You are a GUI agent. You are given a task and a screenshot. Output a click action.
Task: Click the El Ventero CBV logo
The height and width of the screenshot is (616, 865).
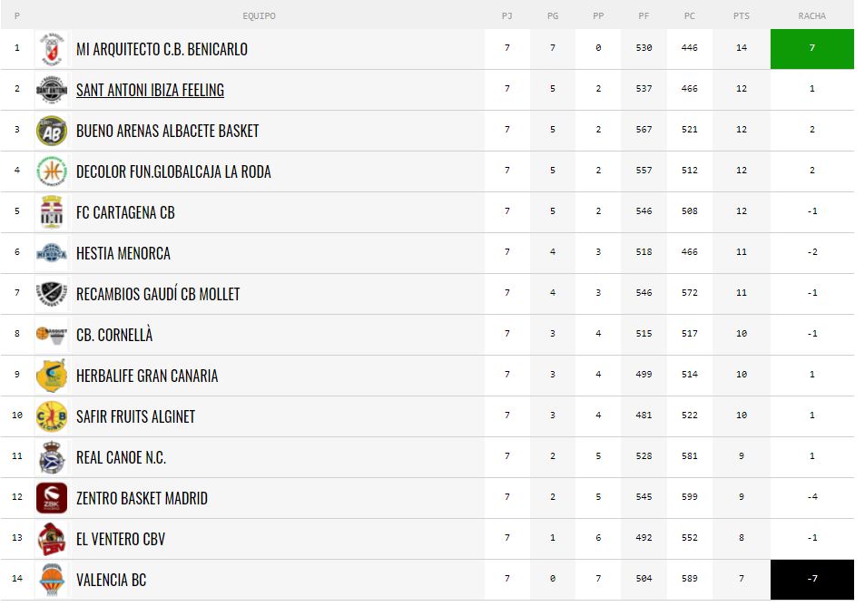pyautogui.click(x=51, y=539)
